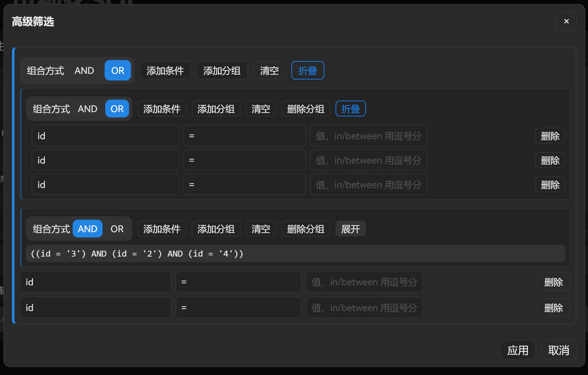The width and height of the screenshot is (588, 375).
Task: Clear the outermost group with 清空
Action: coord(269,71)
